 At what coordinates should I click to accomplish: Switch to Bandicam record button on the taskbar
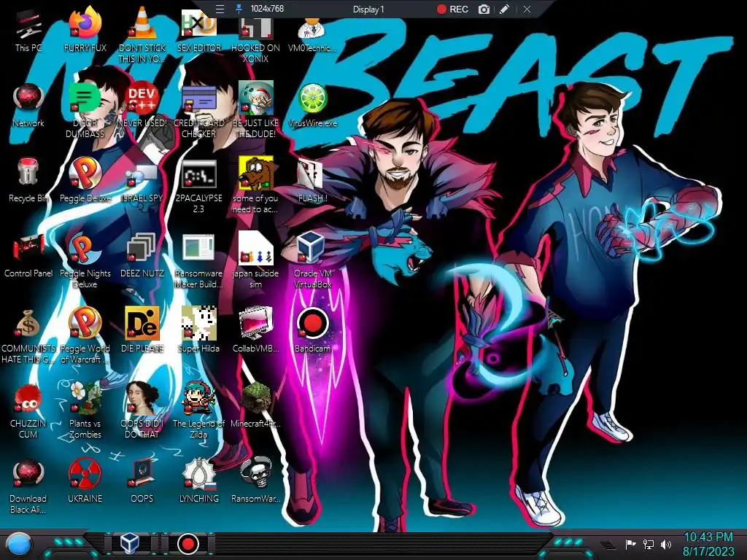coord(187,543)
